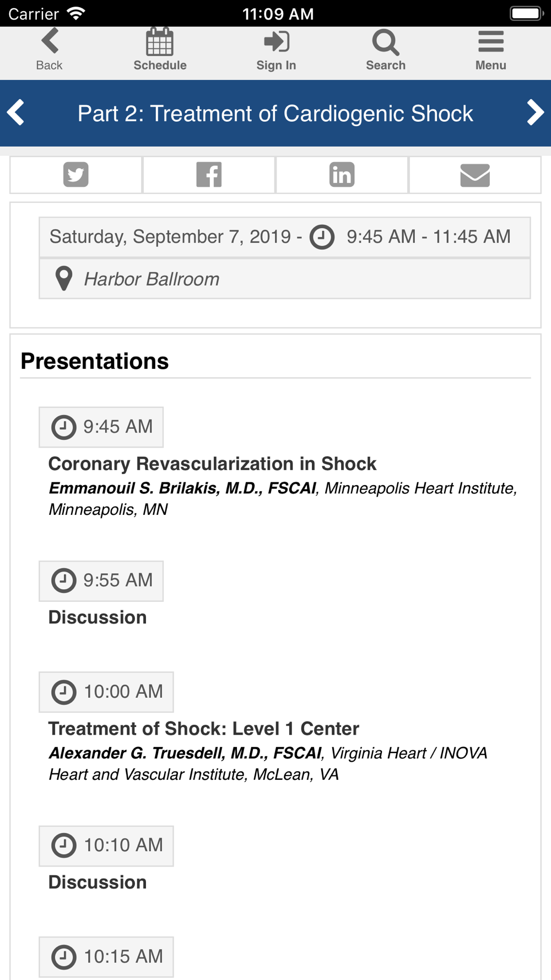Open Treatment of Shock: Level 1 Center

[204, 729]
